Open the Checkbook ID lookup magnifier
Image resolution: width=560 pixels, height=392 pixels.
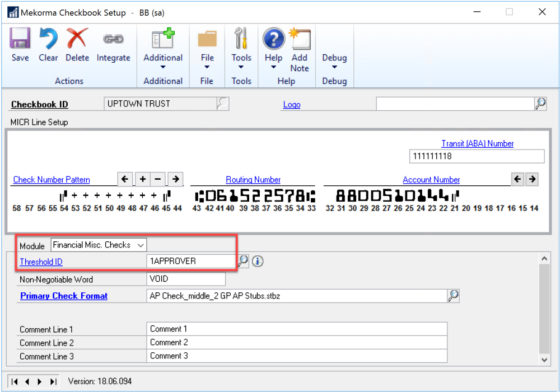[223, 104]
